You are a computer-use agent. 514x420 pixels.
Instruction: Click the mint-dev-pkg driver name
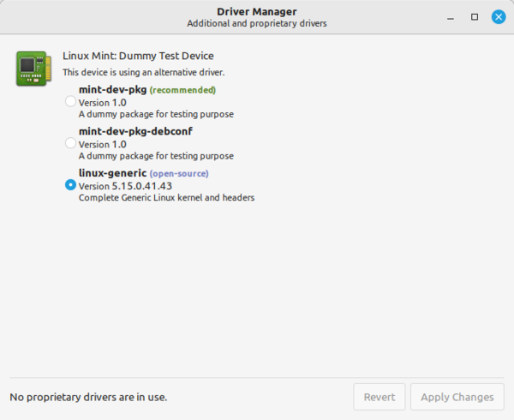pyautogui.click(x=112, y=89)
